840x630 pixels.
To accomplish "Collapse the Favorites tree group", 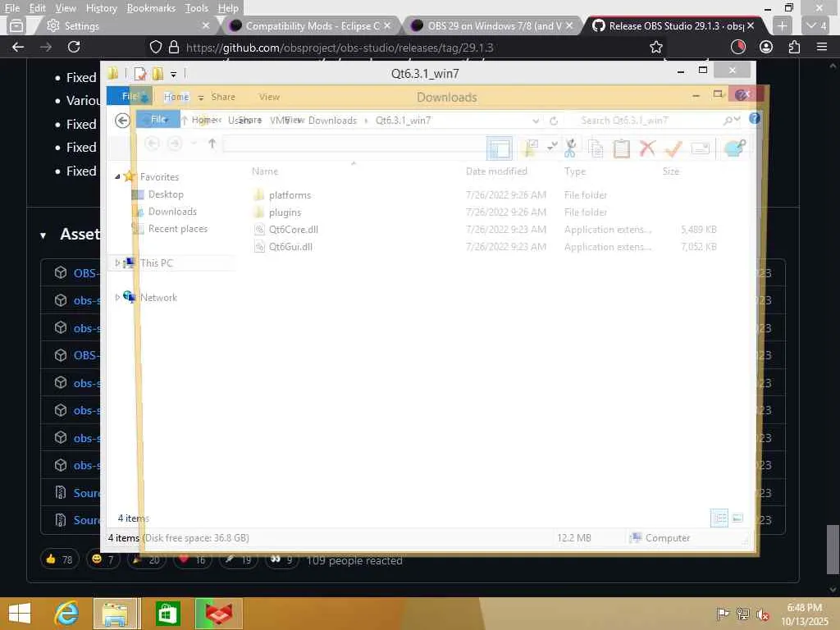I will tap(117, 176).
